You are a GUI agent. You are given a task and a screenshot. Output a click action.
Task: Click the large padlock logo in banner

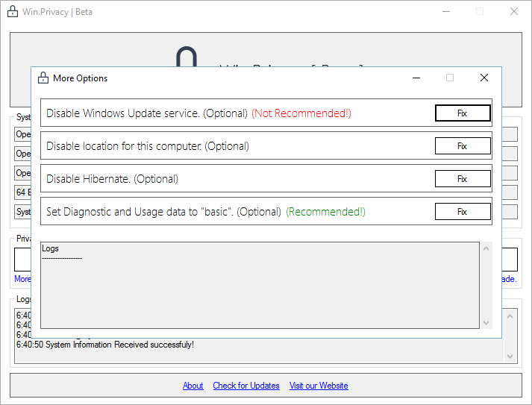186,58
